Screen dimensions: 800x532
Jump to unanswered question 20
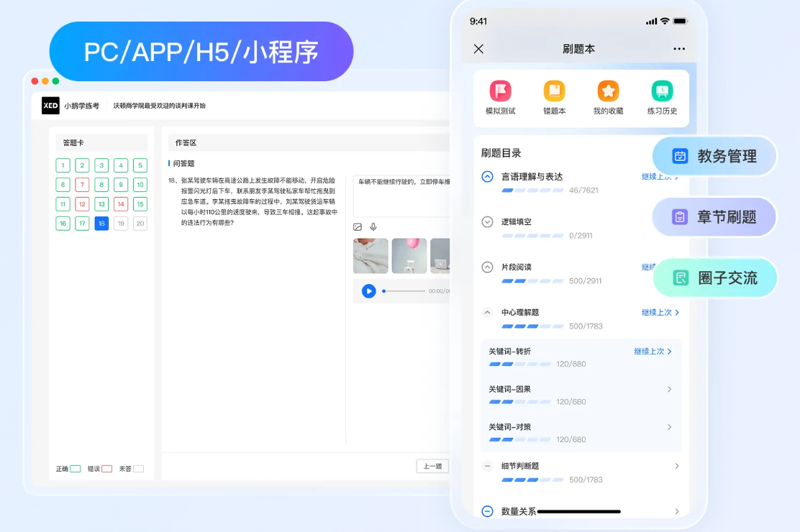(x=140, y=224)
